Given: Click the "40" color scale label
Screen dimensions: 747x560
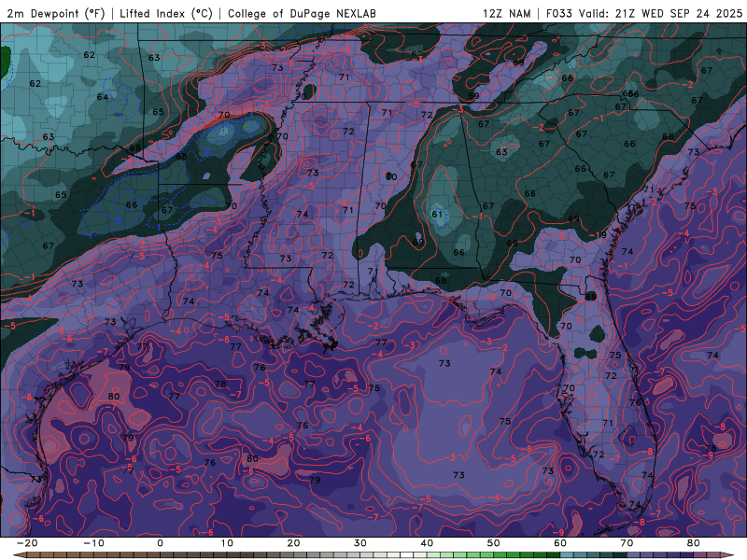Looking at the screenshot, I should 427,543.
